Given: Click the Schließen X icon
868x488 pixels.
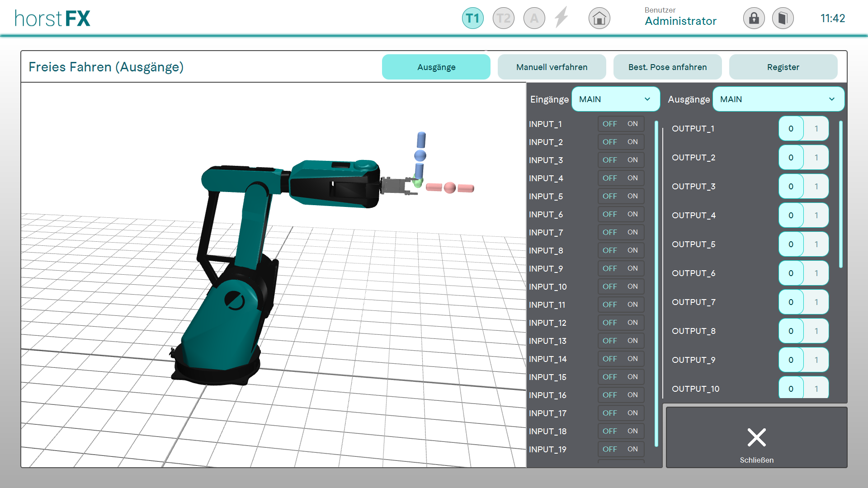Looking at the screenshot, I should [756, 437].
